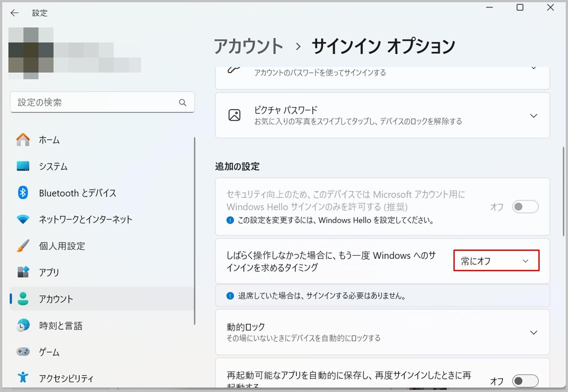
Task: Open アクセシビリティ category
Action: (x=102, y=378)
